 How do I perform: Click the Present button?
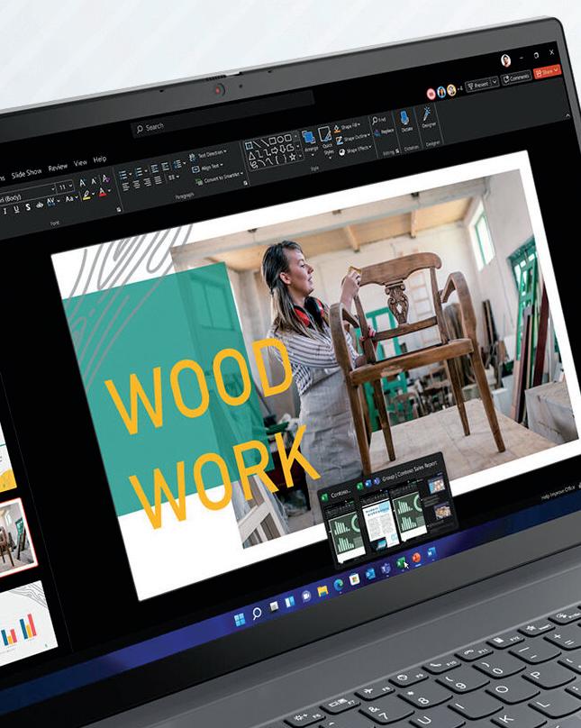pos(478,85)
